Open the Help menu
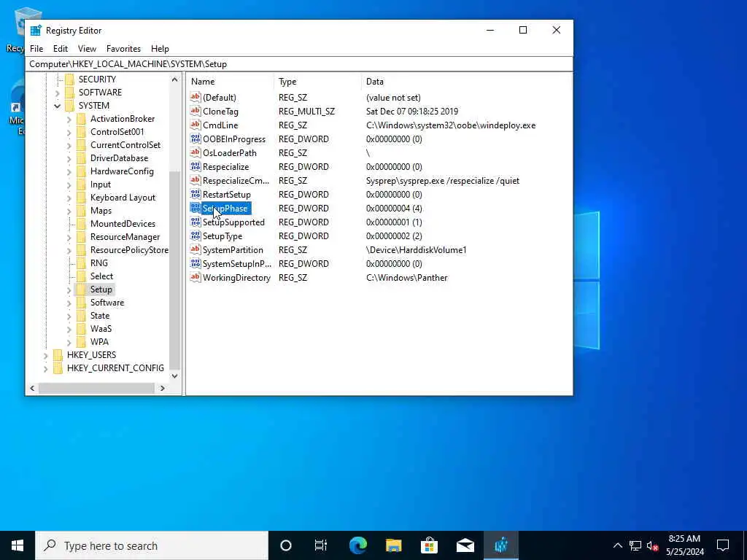This screenshot has height=560, width=747. tap(160, 49)
